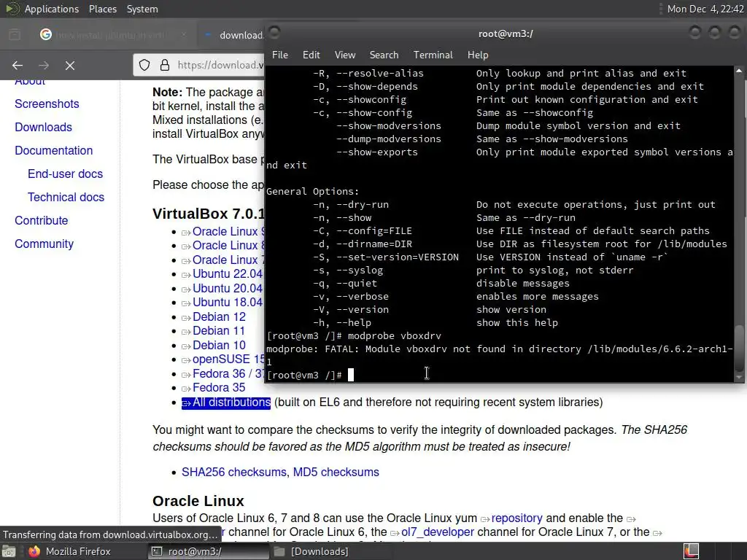
Task: Close the Google search browser tab
Action: (184, 35)
